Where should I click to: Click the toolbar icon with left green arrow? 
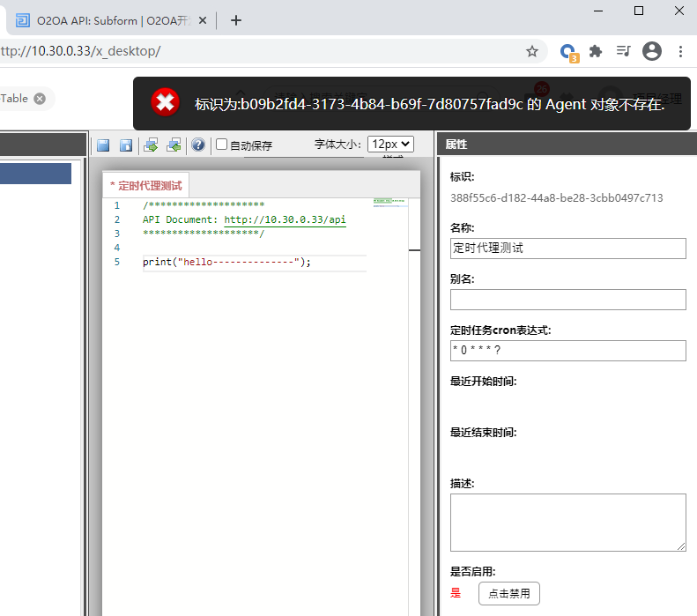(x=174, y=145)
